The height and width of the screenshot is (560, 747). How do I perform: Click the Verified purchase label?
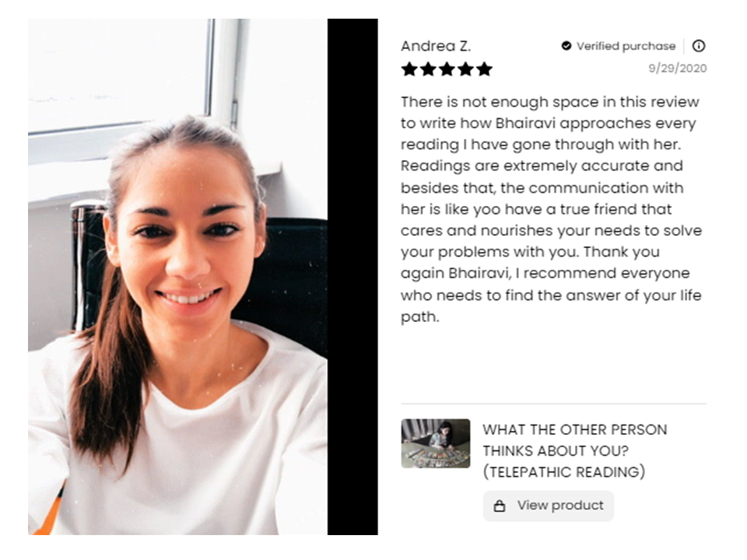[x=626, y=46]
